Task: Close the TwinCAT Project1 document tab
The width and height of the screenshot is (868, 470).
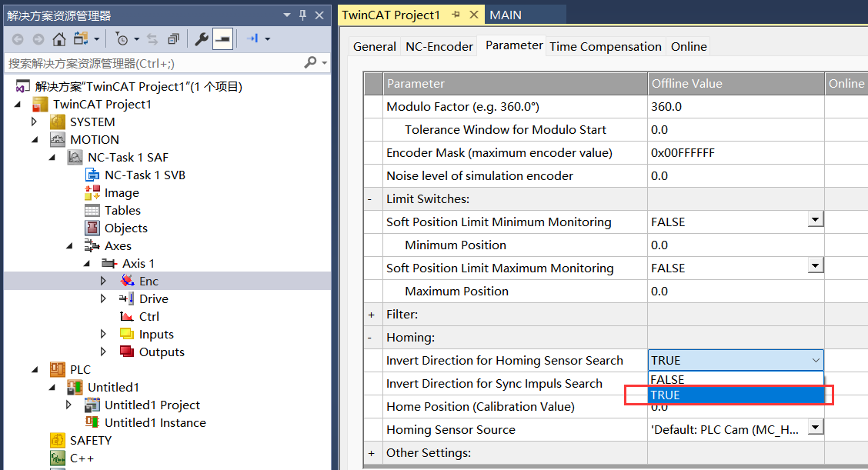Action: (474, 15)
